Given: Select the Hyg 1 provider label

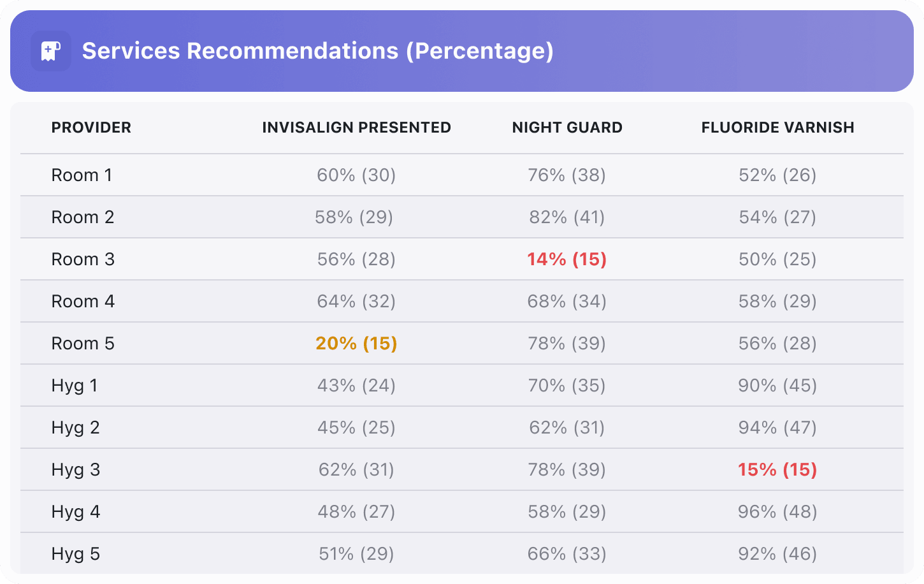Looking at the screenshot, I should pyautogui.click(x=75, y=386).
